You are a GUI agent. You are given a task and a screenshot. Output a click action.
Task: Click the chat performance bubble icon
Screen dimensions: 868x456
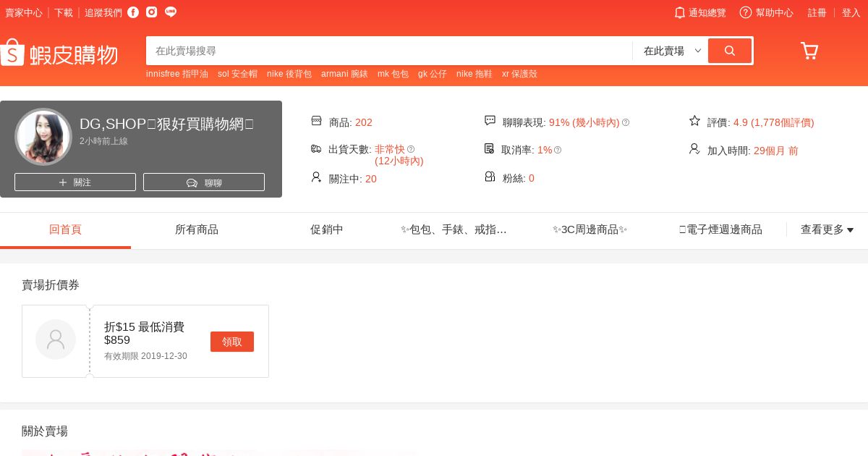click(490, 121)
